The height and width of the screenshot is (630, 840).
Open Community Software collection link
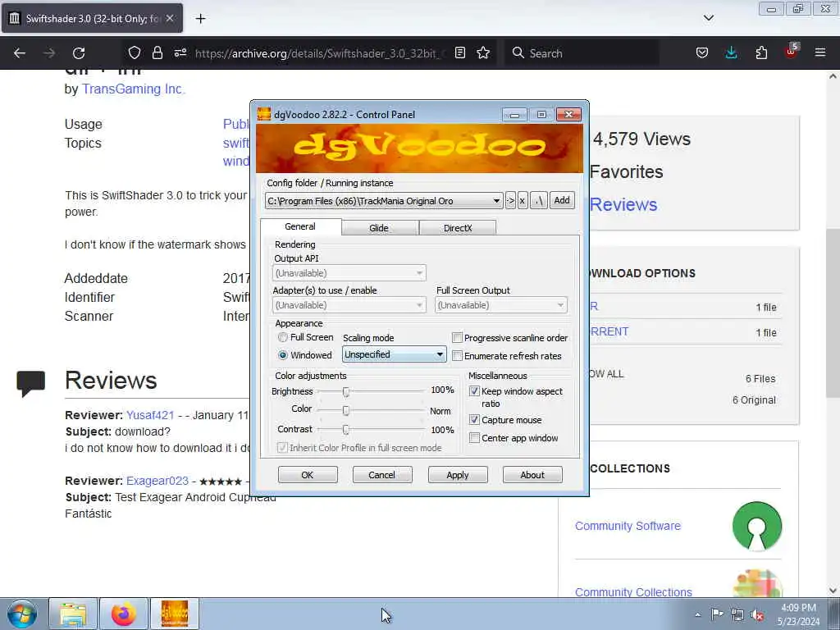pyautogui.click(x=628, y=526)
